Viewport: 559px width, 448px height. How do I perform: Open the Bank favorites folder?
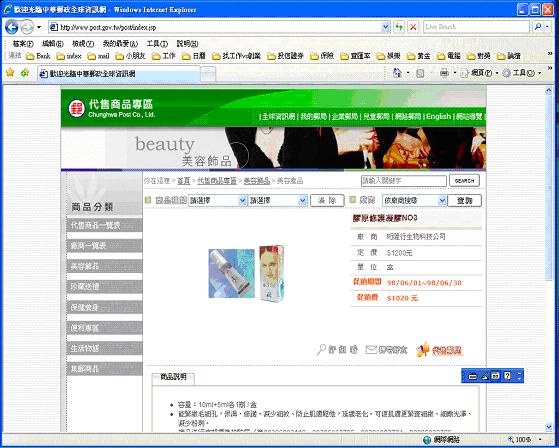[38, 56]
